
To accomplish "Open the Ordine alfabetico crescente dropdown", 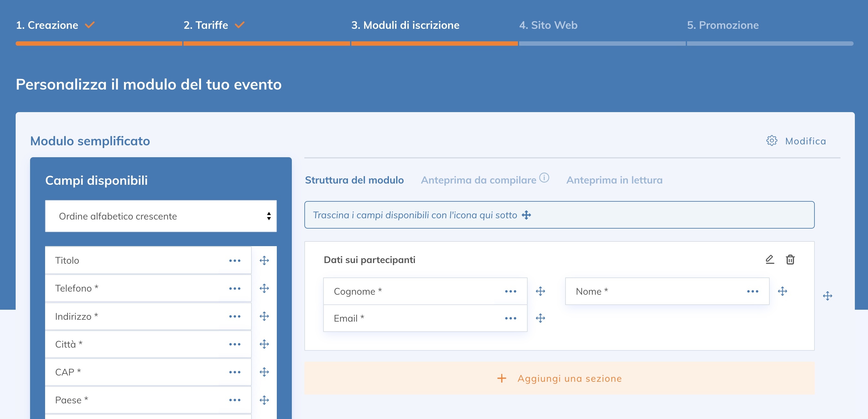I will [x=161, y=216].
